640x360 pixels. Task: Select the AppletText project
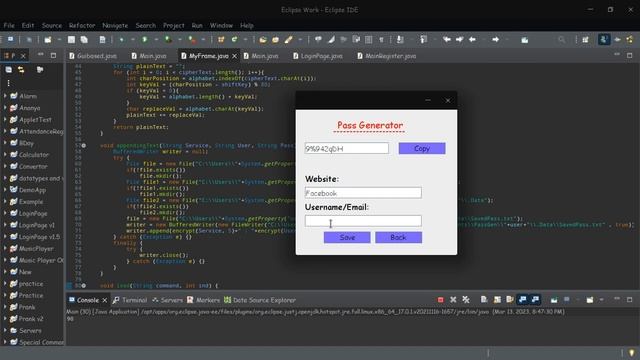point(35,120)
